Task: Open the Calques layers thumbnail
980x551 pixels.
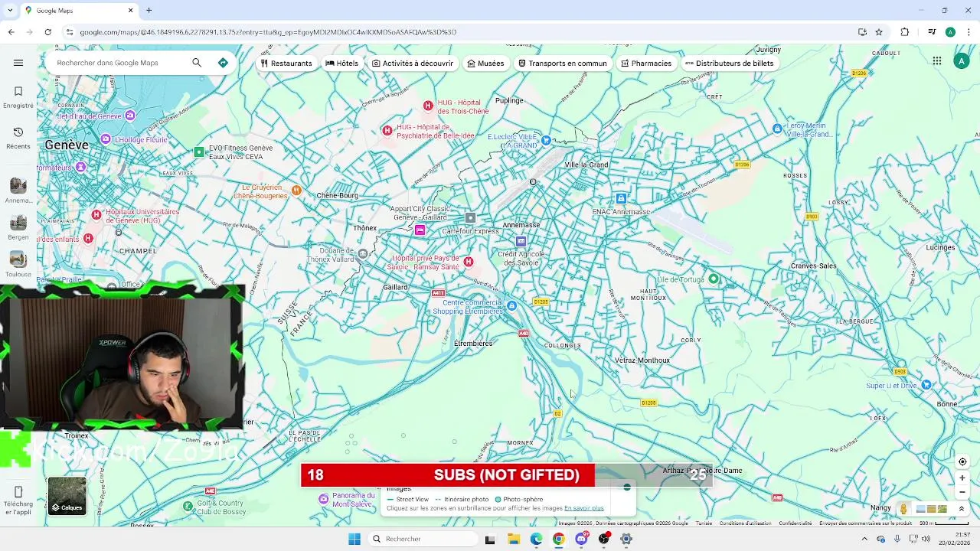Action: [x=67, y=496]
